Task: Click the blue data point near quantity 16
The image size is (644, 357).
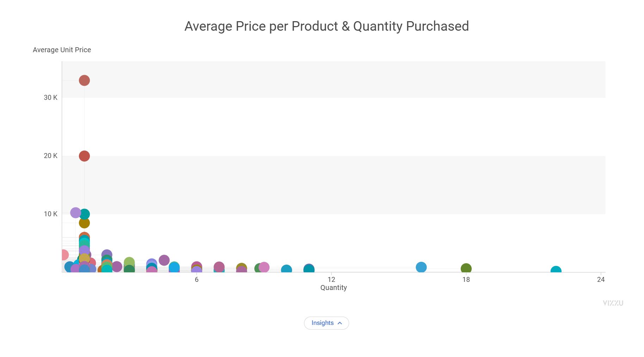Action: coord(421,267)
